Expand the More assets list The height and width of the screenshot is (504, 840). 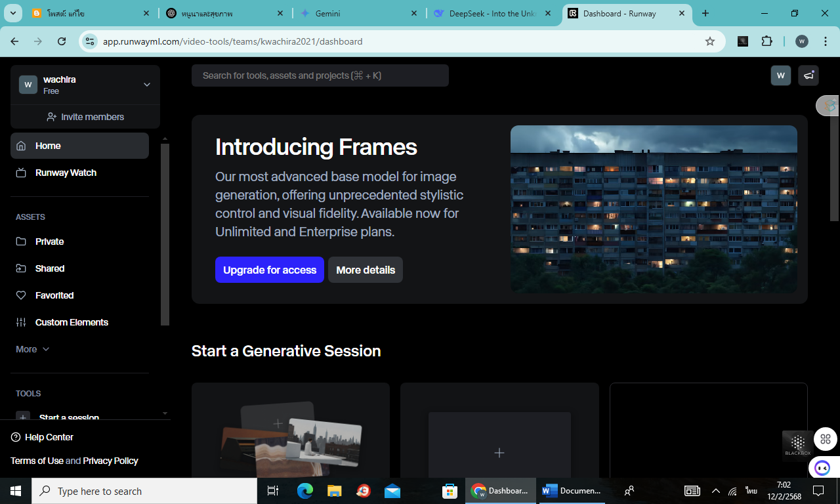coord(33,349)
